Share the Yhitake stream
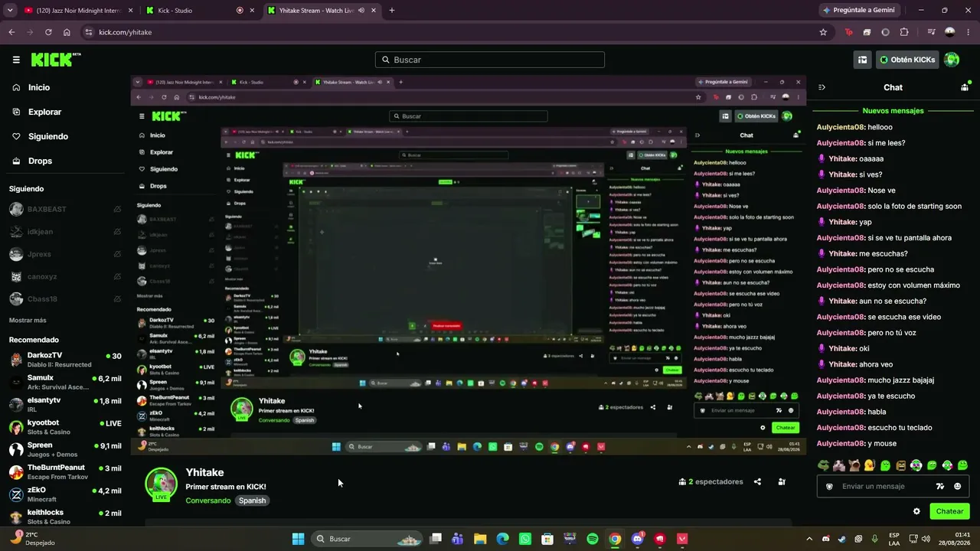The width and height of the screenshot is (980, 551). pos(757,482)
